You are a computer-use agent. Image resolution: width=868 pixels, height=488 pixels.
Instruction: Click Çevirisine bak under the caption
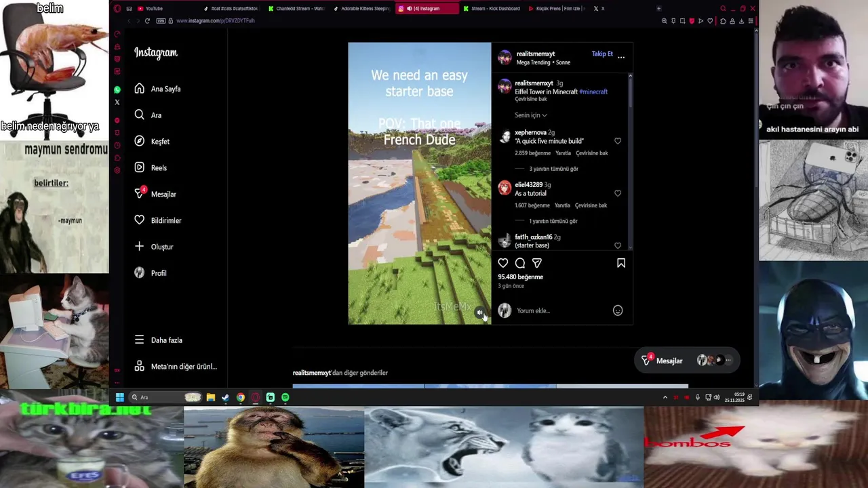click(531, 99)
